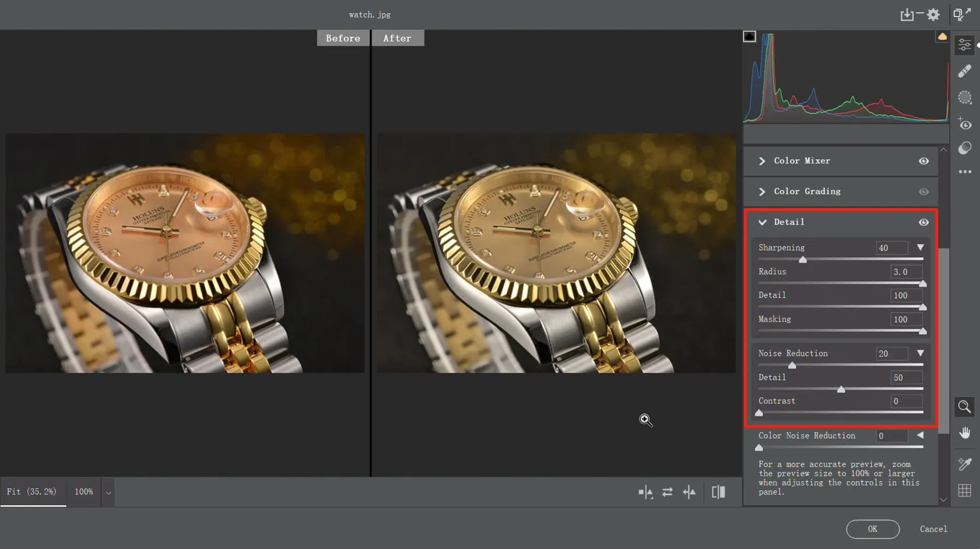Expand the Color Mixer panel
Image resolution: width=980 pixels, height=549 pixels.
pyautogui.click(x=762, y=161)
